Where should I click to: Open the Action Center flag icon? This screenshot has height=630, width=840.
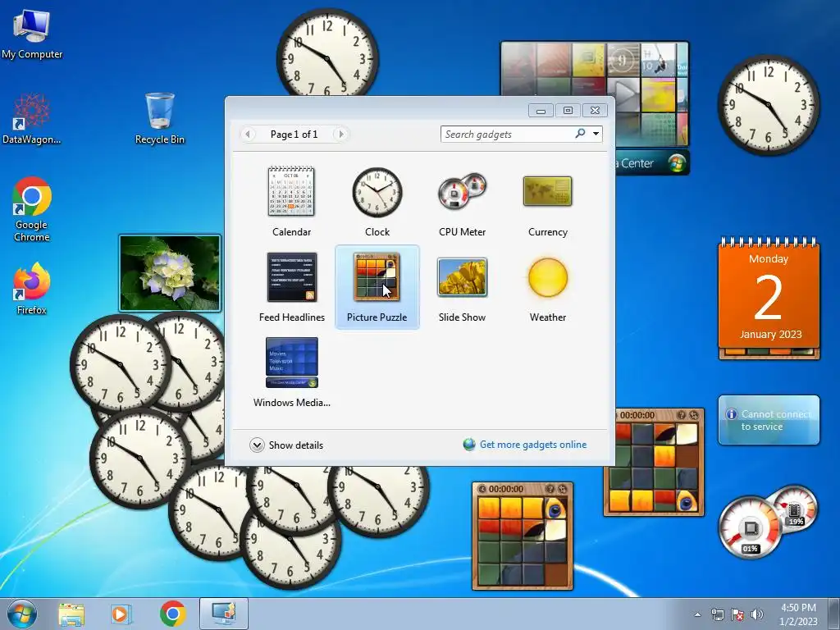point(737,614)
